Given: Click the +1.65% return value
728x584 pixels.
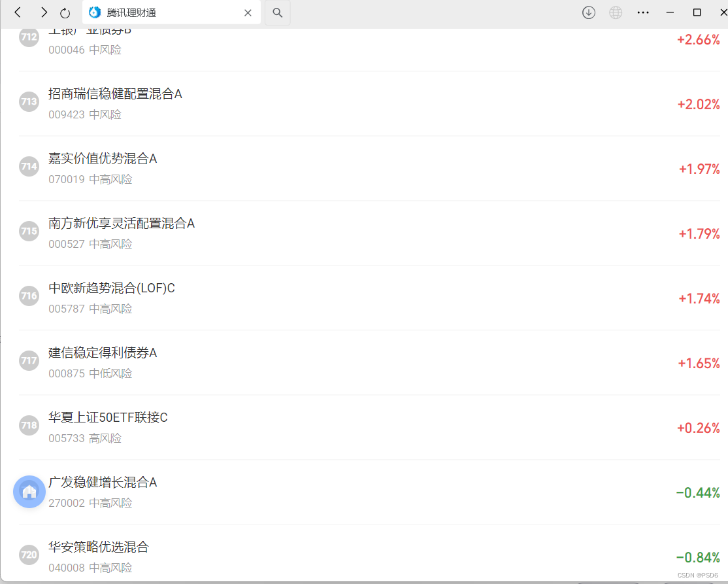Looking at the screenshot, I should coord(699,363).
